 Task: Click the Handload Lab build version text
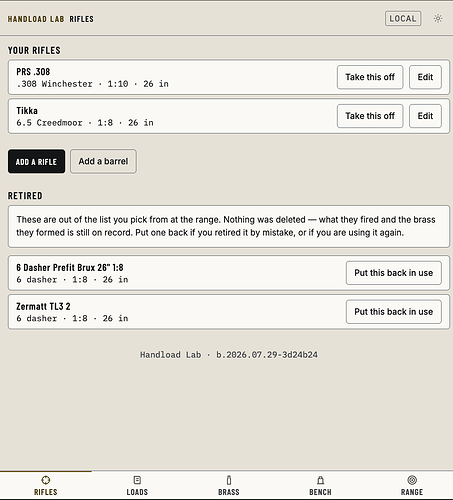[229, 355]
